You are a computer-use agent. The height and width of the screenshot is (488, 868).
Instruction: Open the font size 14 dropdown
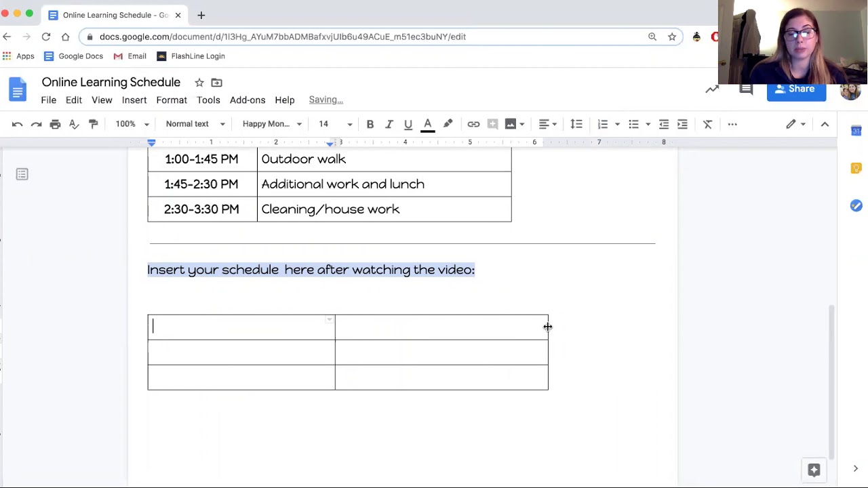click(x=336, y=124)
